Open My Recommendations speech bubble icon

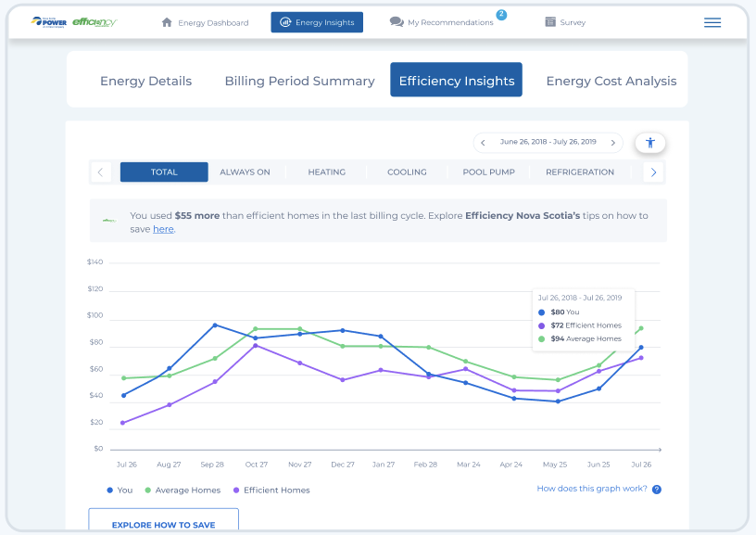coord(396,21)
